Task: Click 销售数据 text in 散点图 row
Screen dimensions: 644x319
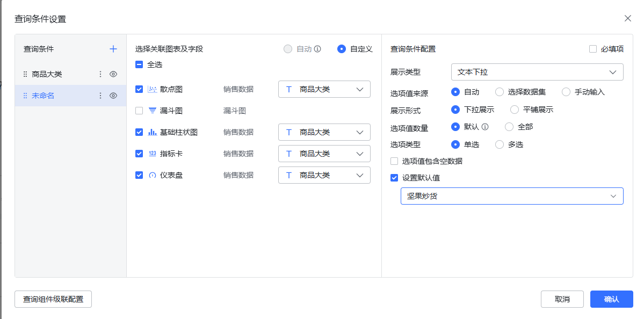Action: tap(238, 89)
